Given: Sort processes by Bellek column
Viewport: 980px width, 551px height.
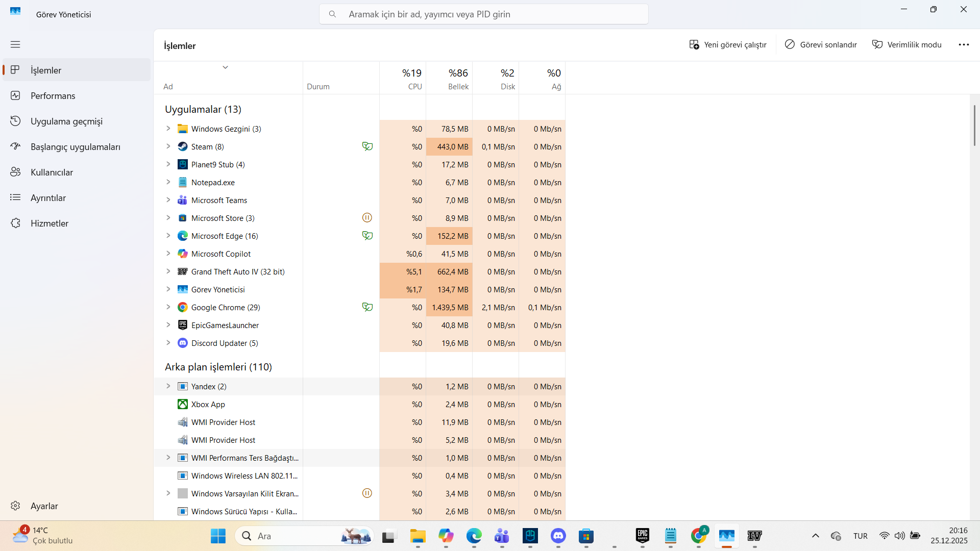Looking at the screenshot, I should (x=449, y=79).
